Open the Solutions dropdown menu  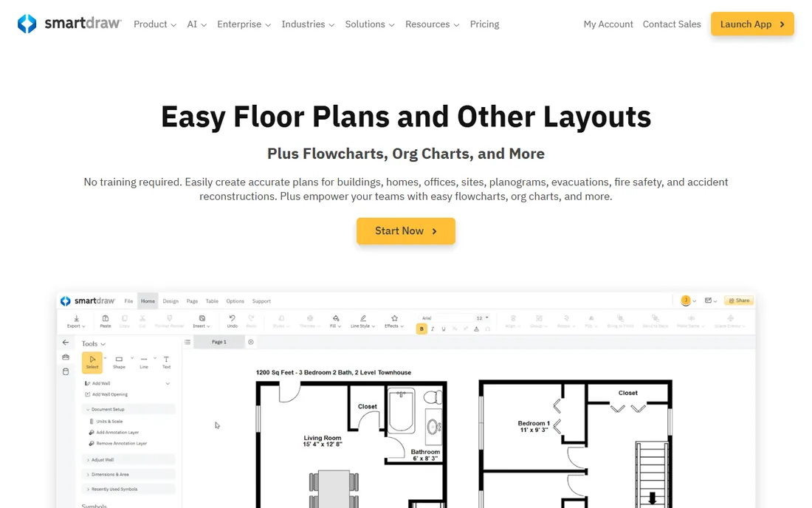coord(370,24)
